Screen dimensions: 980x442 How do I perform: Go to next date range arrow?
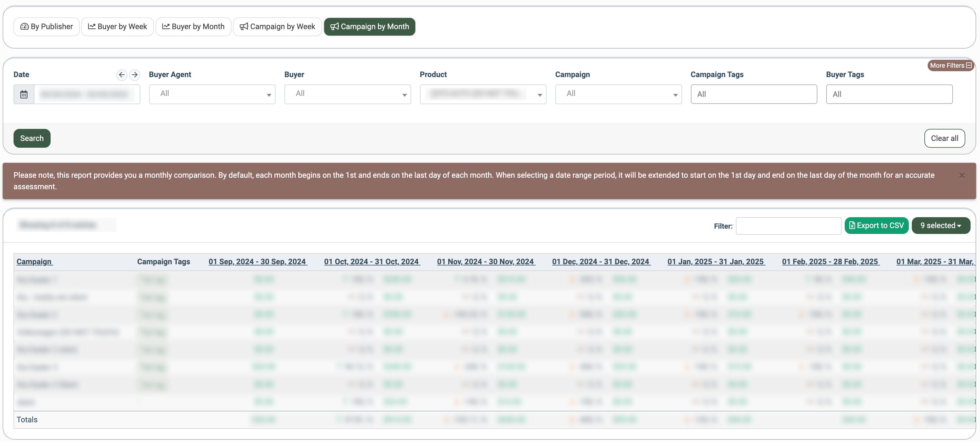pos(134,75)
